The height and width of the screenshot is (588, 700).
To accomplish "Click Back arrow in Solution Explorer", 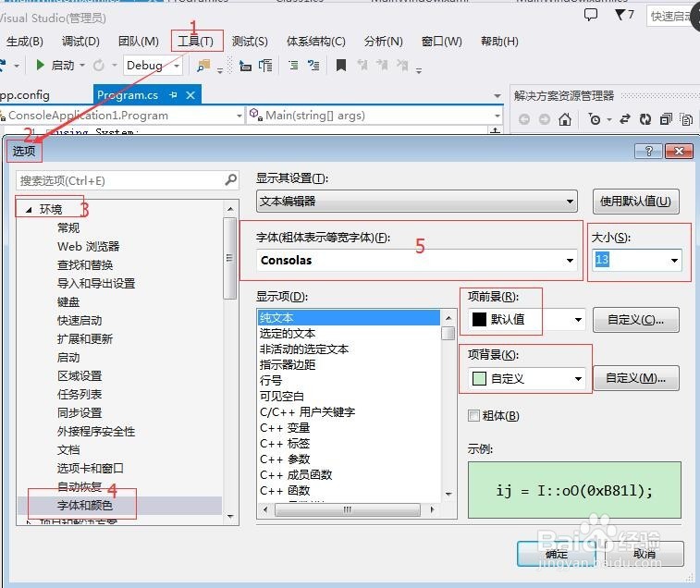I will click(524, 119).
